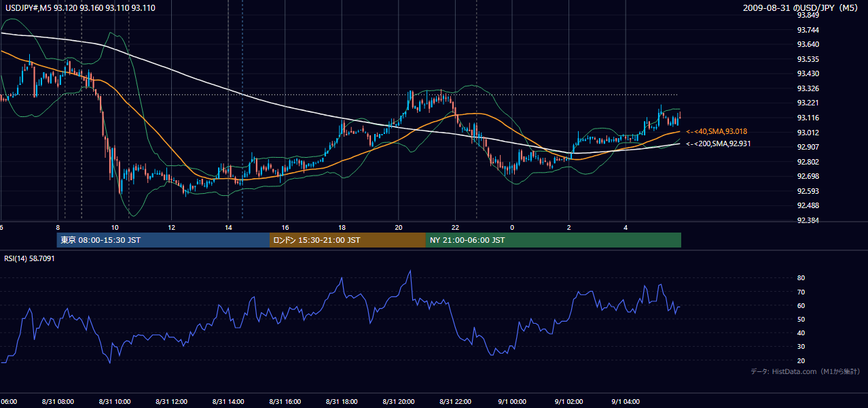This screenshot has height=408, width=868.
Task: Click hour label 20 under price chart
Action: click(399, 227)
